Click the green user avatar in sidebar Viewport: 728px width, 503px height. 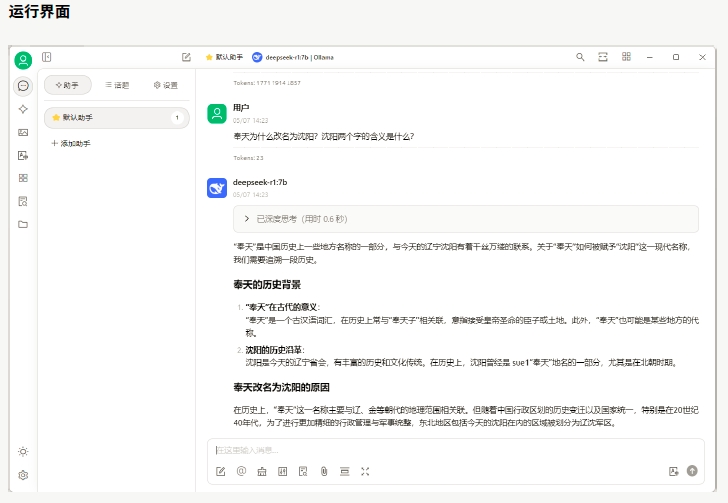click(23, 60)
